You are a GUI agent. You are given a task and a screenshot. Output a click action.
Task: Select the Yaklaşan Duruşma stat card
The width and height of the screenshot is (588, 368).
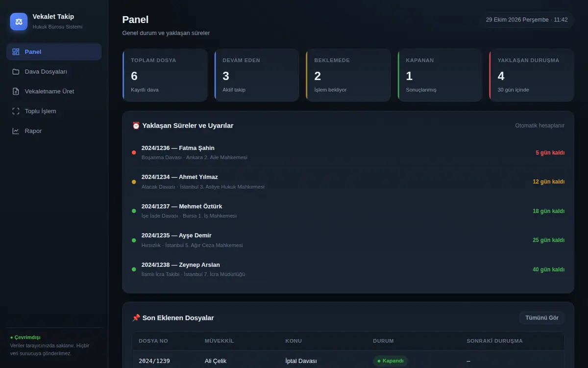coord(532,75)
